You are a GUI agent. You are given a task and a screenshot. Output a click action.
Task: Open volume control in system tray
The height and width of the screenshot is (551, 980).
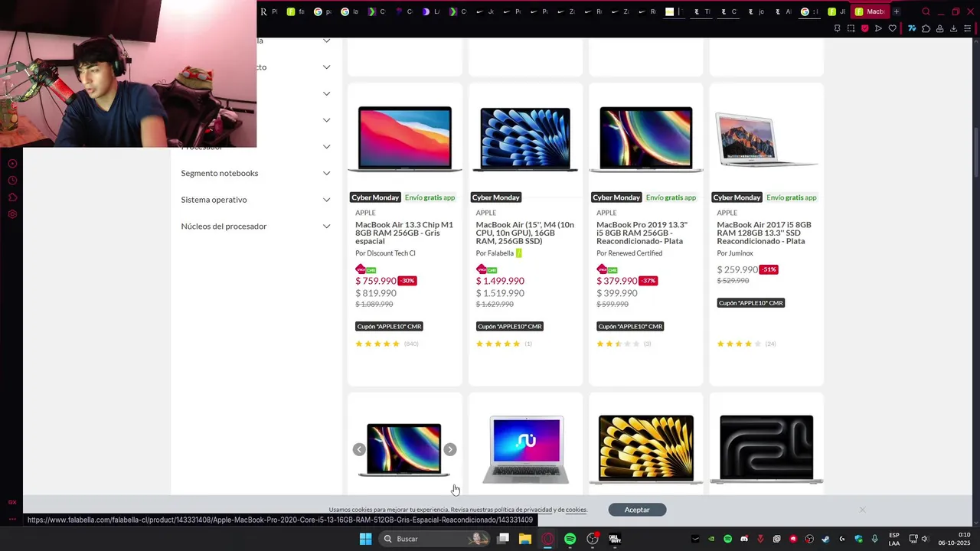click(924, 539)
